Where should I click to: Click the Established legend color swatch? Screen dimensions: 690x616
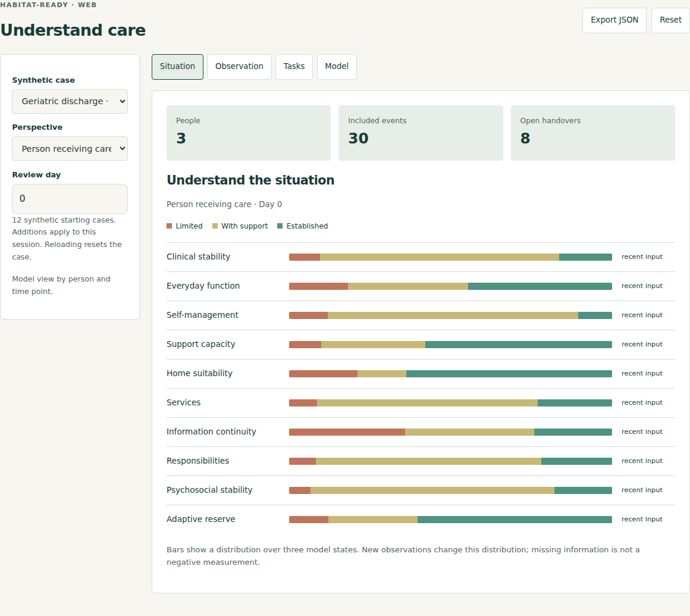pos(280,226)
